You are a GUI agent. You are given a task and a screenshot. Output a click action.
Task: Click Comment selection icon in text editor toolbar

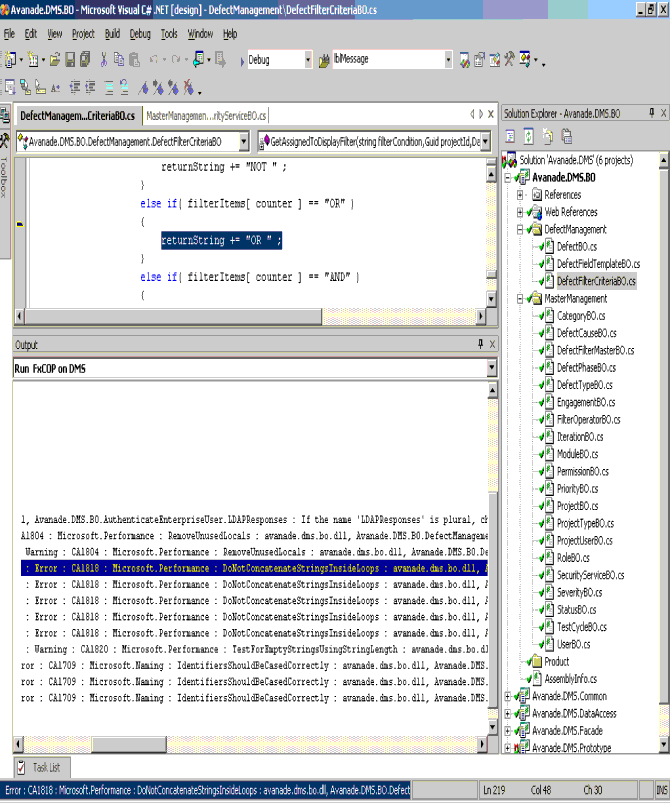point(109,88)
